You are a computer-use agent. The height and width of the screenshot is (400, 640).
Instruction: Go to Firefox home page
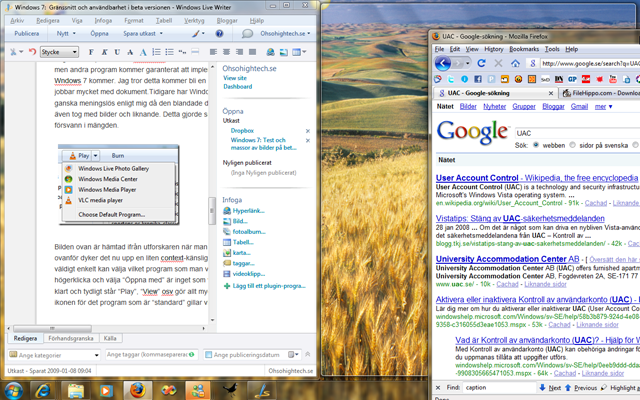(515, 63)
